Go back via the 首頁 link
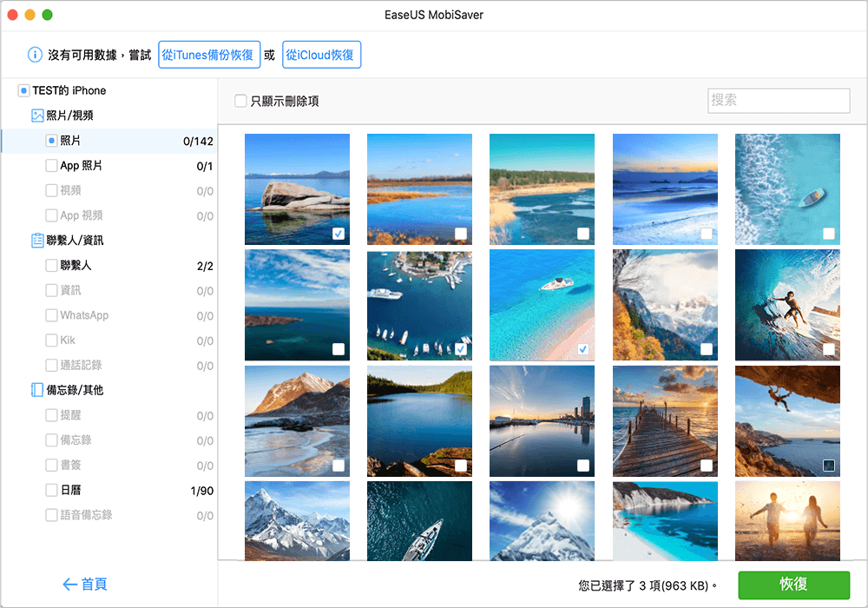The image size is (868, 608). [84, 585]
